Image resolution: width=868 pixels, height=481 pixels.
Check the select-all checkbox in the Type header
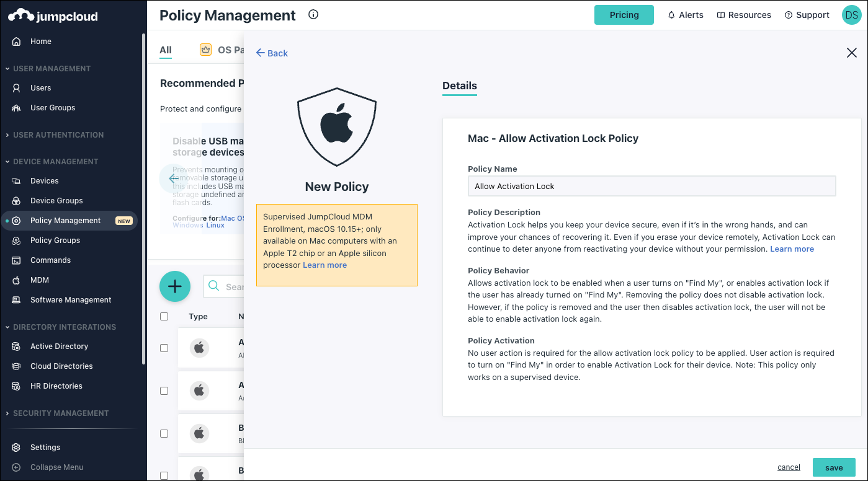(164, 316)
